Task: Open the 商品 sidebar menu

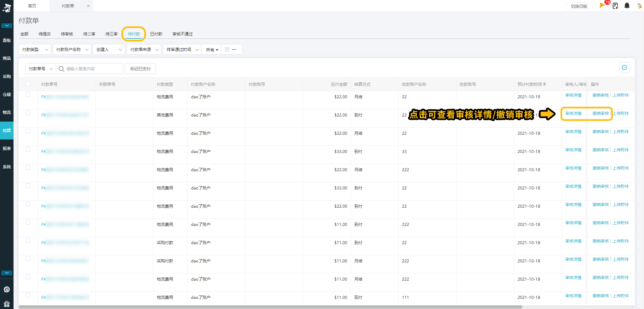Action: tap(7, 58)
